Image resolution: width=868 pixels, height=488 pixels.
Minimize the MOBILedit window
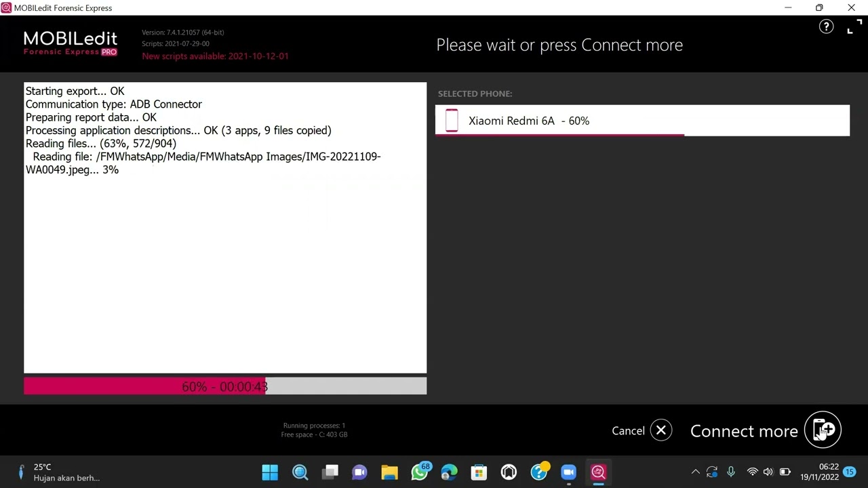pyautogui.click(x=788, y=7)
